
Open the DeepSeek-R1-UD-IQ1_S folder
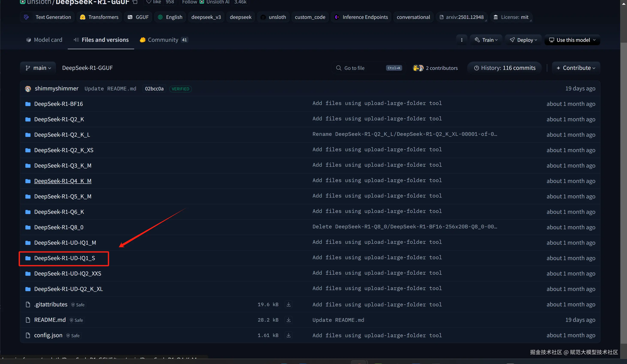click(x=65, y=258)
